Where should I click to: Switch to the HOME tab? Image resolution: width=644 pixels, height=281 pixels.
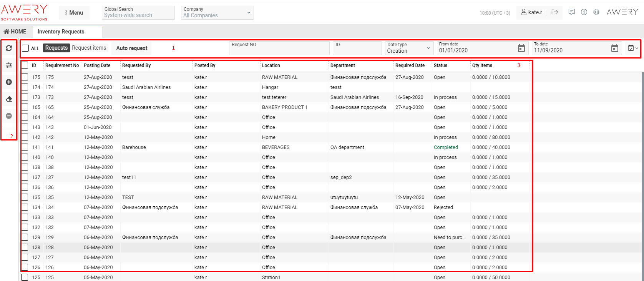point(15,32)
